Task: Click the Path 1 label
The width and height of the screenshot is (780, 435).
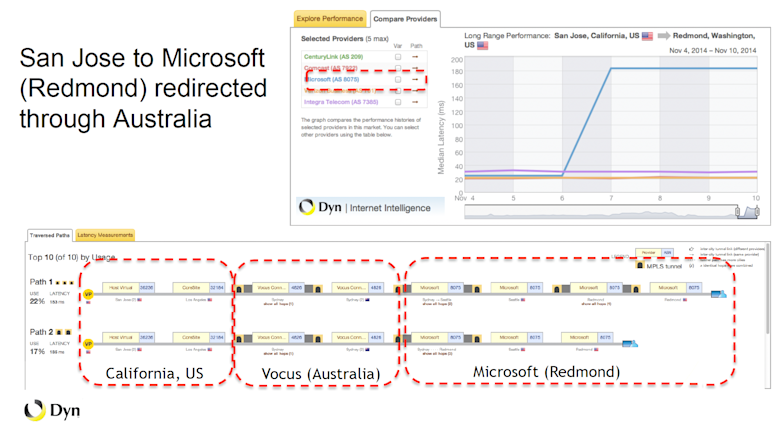Action: [41, 282]
